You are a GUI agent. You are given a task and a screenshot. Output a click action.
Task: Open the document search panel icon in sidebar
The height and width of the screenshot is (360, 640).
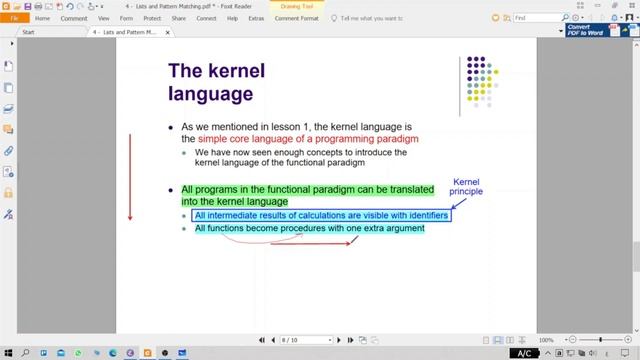[x=8, y=172]
